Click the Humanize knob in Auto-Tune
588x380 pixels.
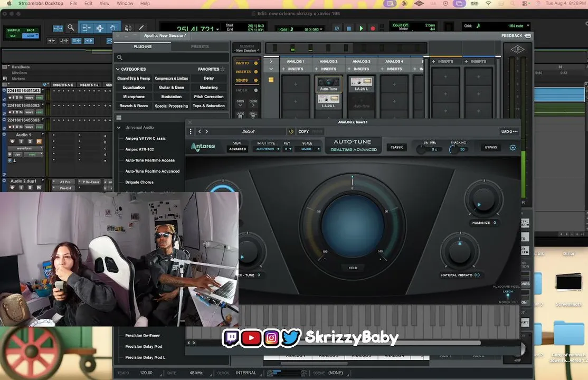483,199
